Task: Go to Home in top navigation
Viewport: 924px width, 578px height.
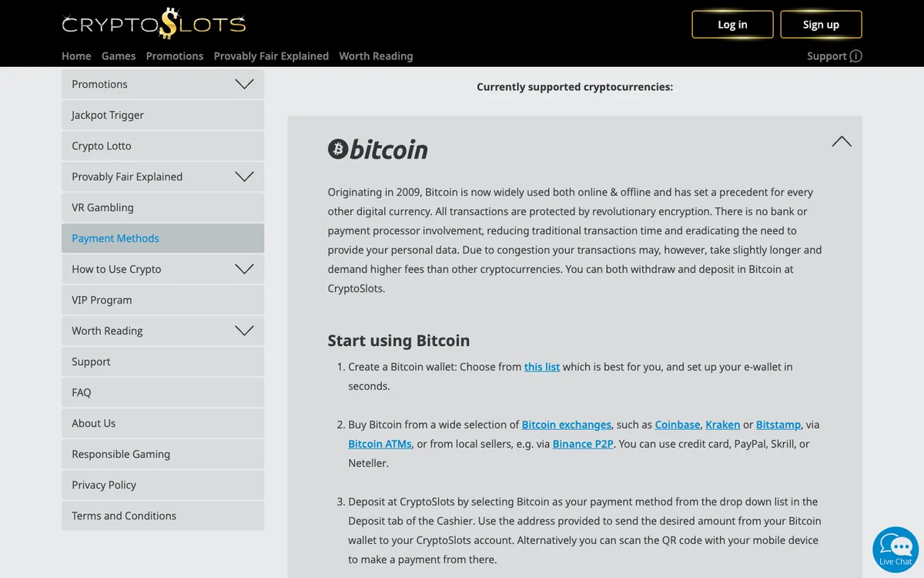Action: (x=76, y=56)
